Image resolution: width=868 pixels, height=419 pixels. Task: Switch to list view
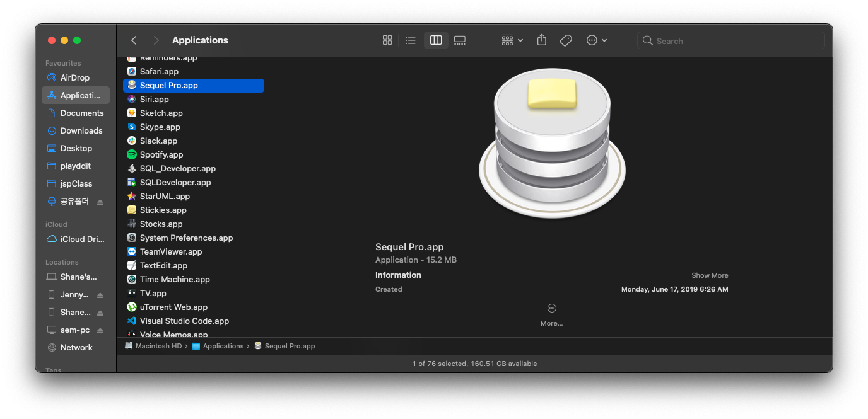click(411, 40)
